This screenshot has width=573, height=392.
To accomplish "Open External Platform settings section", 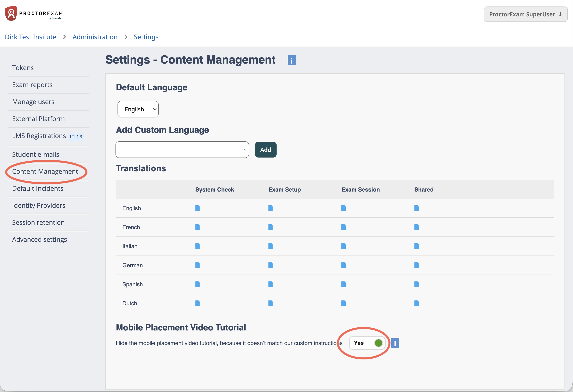I will [38, 119].
